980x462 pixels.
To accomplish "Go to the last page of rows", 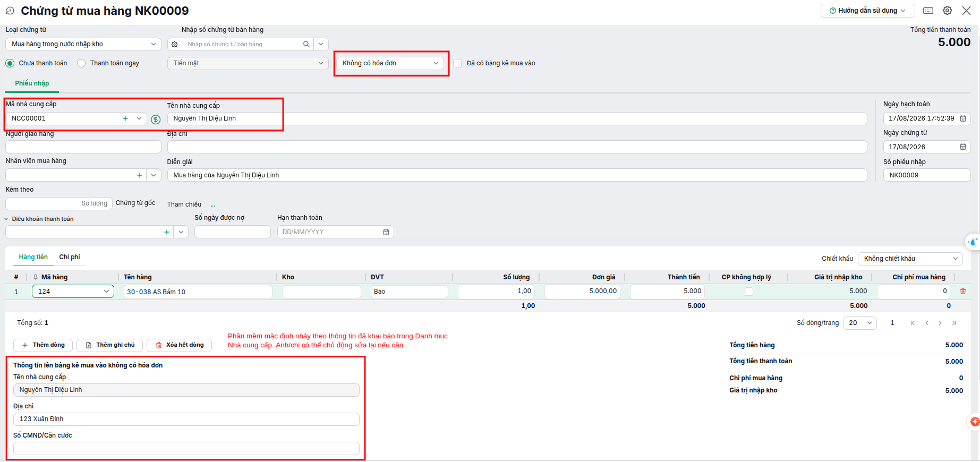I will pos(954,323).
